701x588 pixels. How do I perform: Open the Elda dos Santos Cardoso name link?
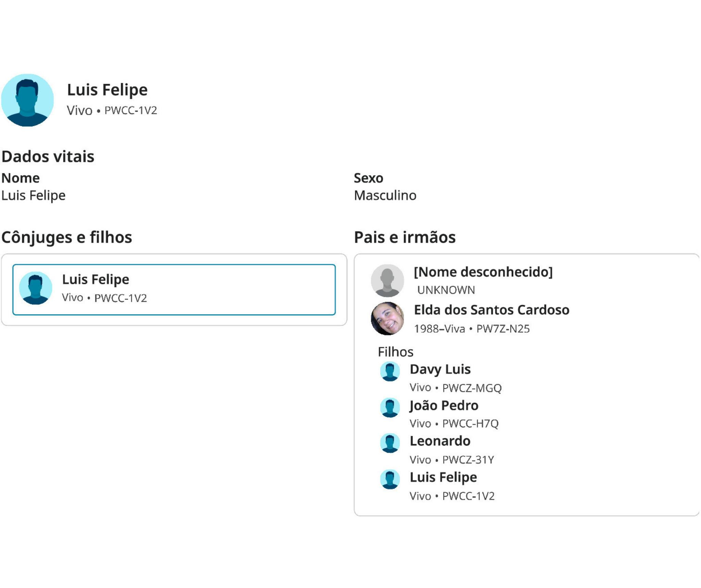click(x=492, y=310)
